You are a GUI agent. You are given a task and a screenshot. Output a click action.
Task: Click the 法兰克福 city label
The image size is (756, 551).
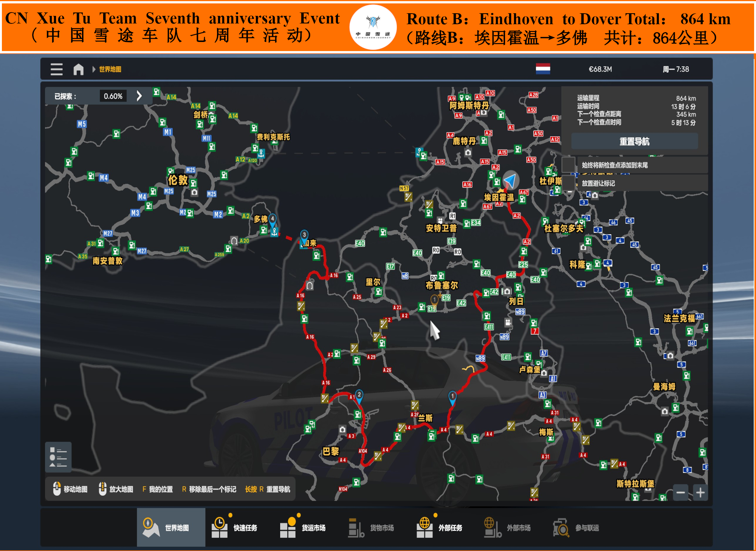679,318
